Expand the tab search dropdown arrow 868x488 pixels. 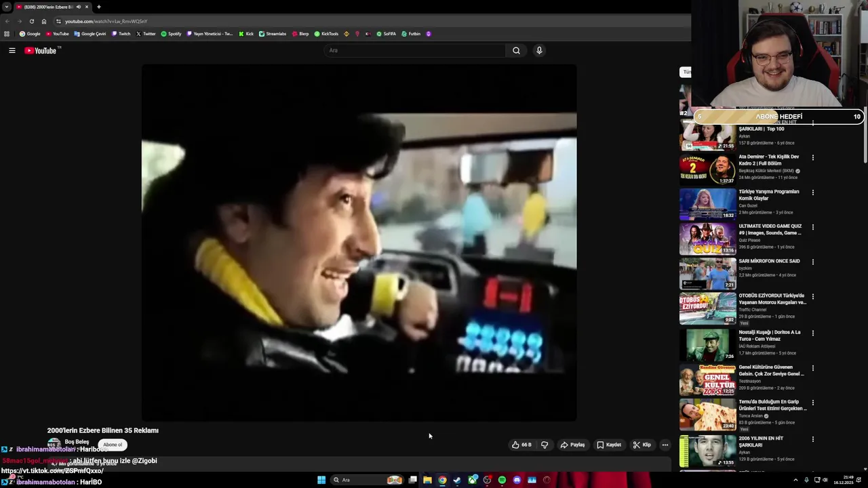coord(6,7)
